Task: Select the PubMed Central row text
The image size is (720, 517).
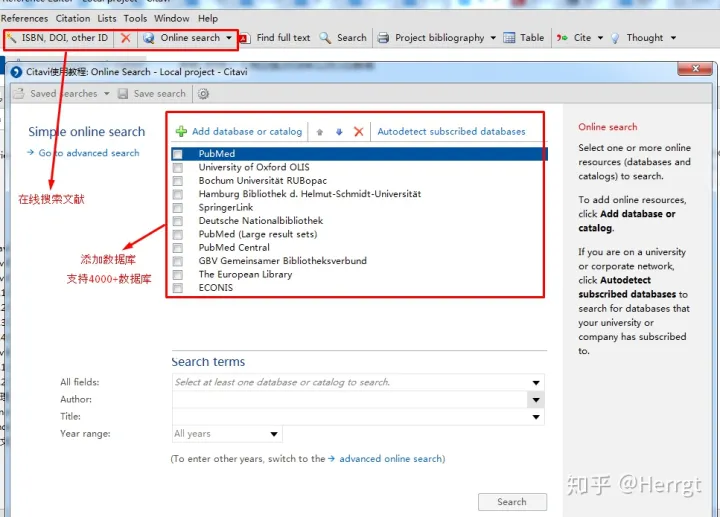Action: (x=234, y=247)
